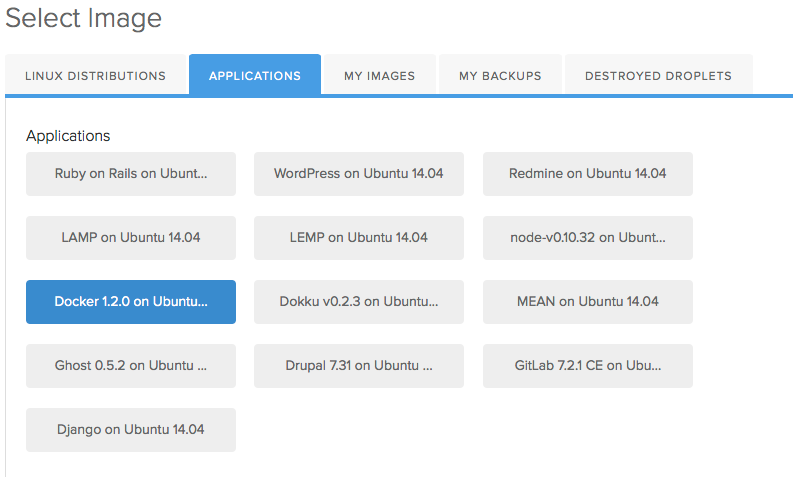Open the My Images tab

point(380,75)
